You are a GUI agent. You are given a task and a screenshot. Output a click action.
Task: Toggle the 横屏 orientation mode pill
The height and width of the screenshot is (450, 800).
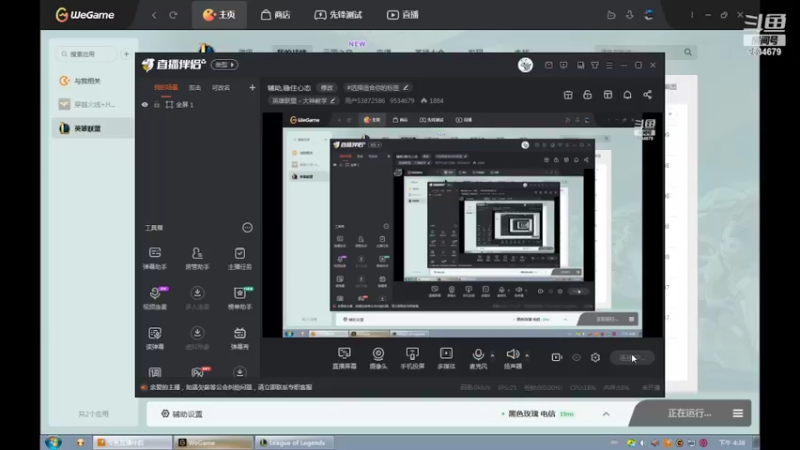(x=224, y=65)
